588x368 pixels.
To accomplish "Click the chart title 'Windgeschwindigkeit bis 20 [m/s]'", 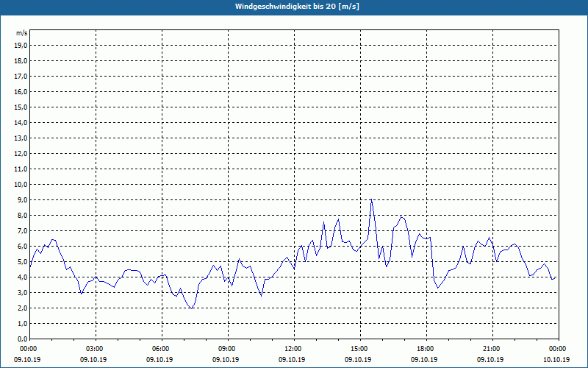I will (298, 7).
